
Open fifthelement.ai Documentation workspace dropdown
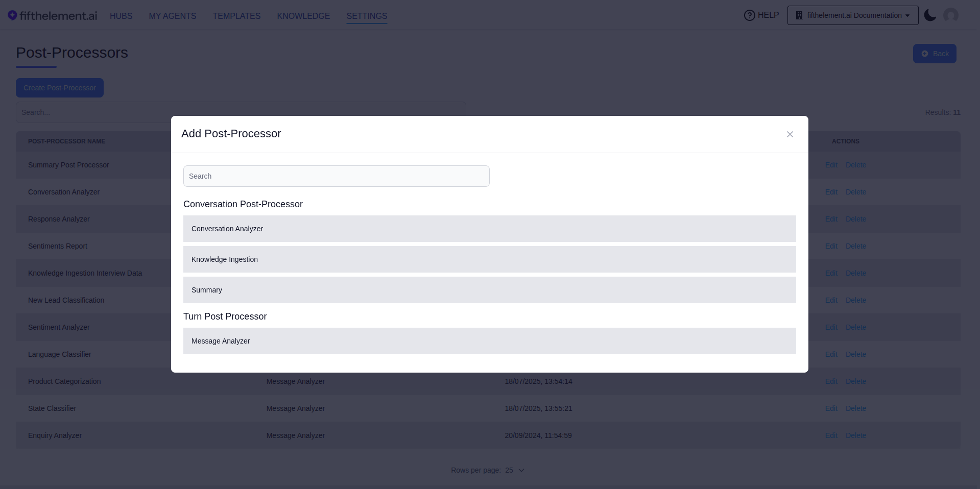852,15
